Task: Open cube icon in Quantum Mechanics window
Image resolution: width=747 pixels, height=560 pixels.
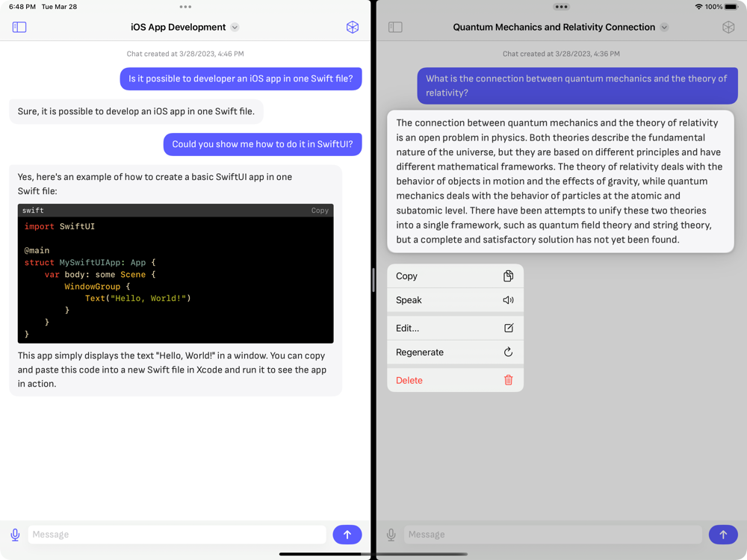Action: click(x=728, y=27)
